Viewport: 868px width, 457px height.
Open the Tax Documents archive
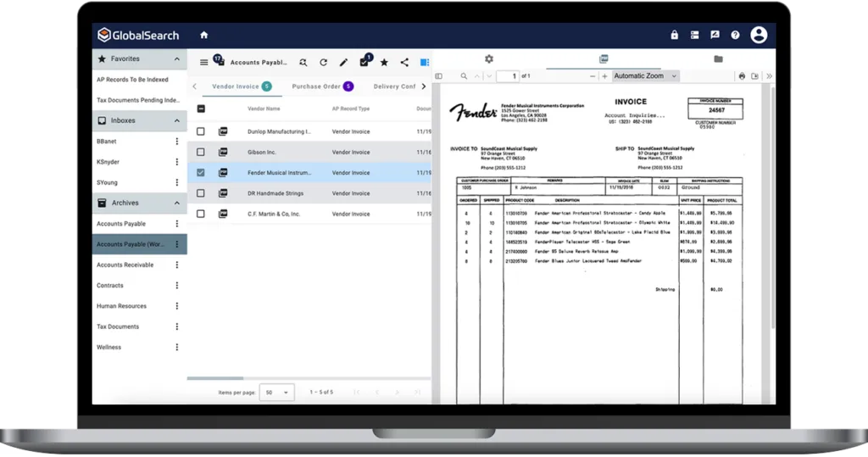click(x=118, y=326)
